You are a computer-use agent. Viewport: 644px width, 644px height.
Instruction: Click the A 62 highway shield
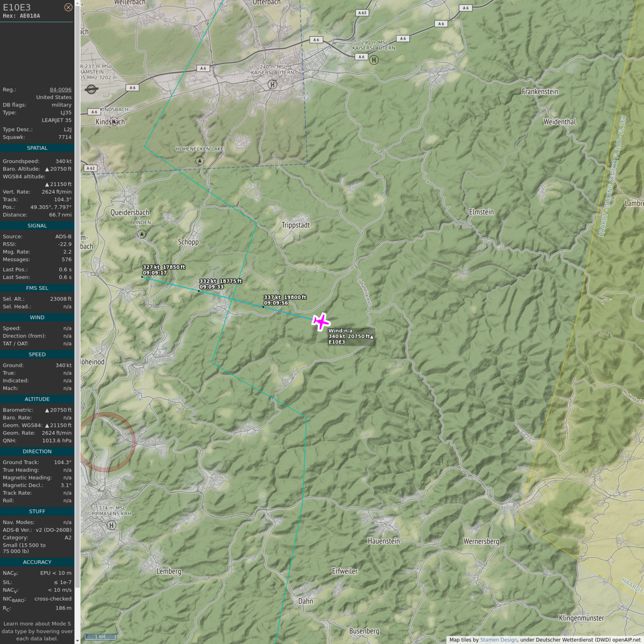(90, 168)
